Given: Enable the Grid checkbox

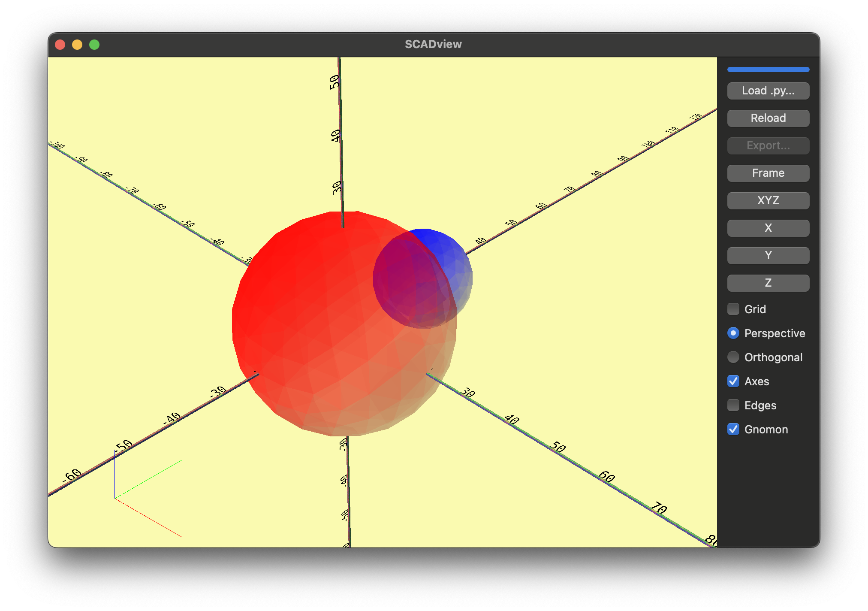Looking at the screenshot, I should click(734, 309).
